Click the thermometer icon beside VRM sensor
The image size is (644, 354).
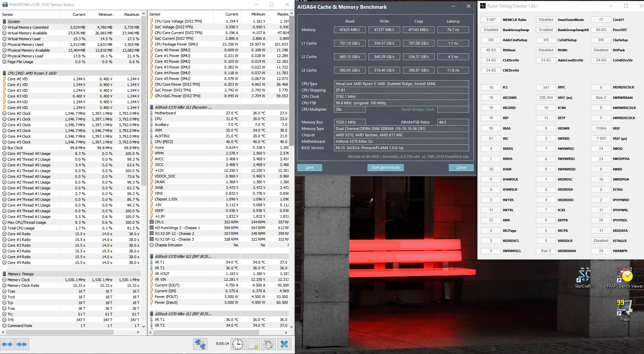(x=152, y=130)
